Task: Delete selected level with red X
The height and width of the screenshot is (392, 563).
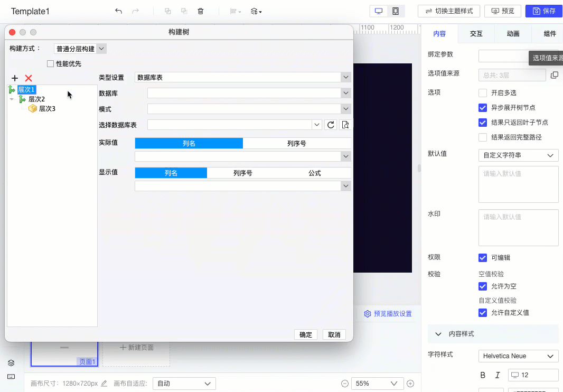Action: 29,78
